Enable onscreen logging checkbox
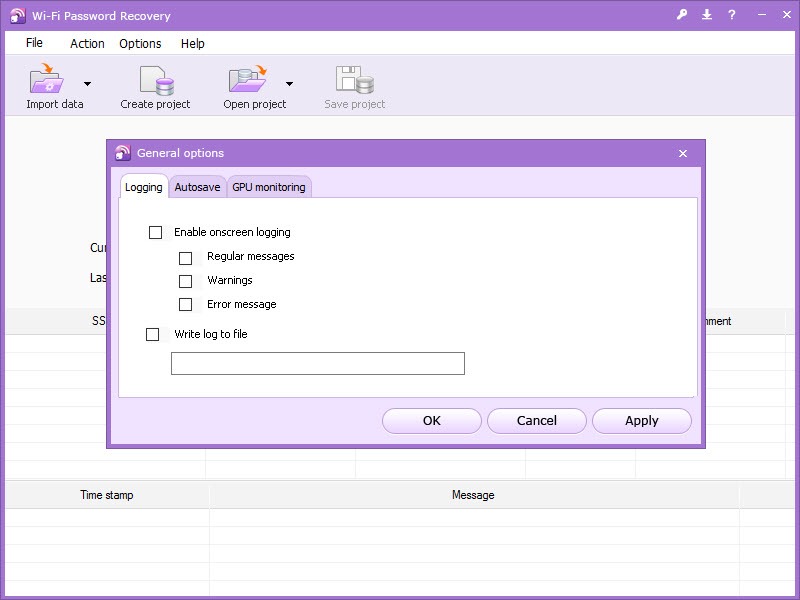800x600 pixels. [156, 233]
